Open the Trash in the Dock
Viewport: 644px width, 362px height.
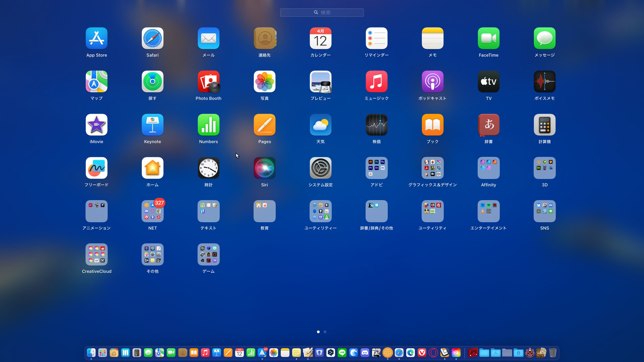pos(553,353)
